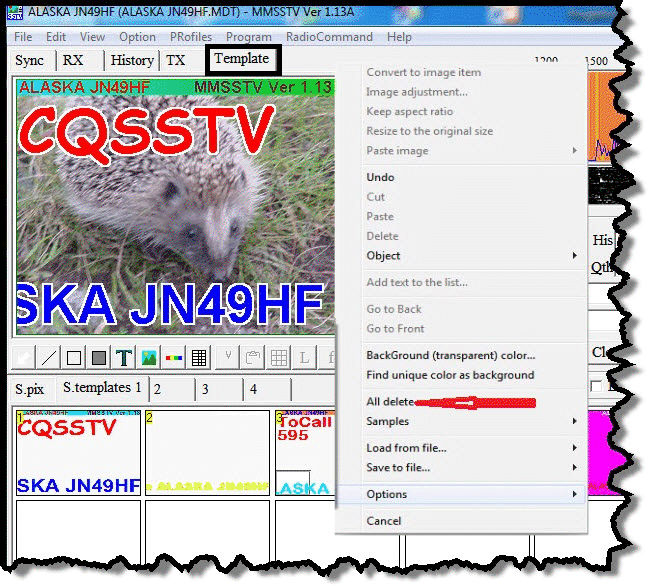Select the S.templates 1 tab
This screenshot has height=586, width=648.
point(102,388)
